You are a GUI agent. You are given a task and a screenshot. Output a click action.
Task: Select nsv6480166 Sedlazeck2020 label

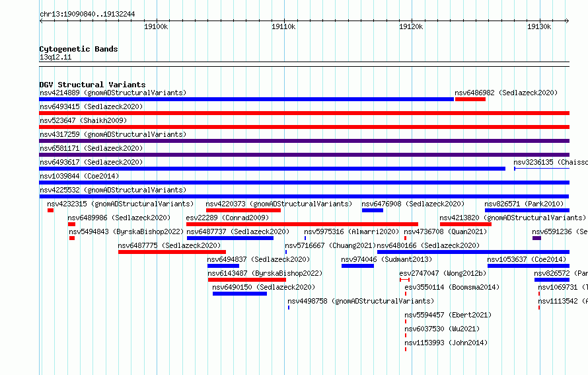coord(428,245)
